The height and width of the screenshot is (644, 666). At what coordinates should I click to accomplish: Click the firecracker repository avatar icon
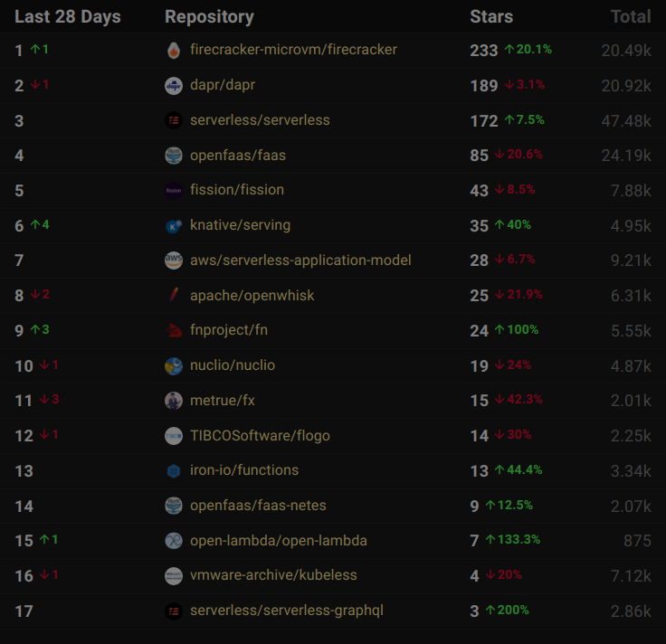click(174, 51)
